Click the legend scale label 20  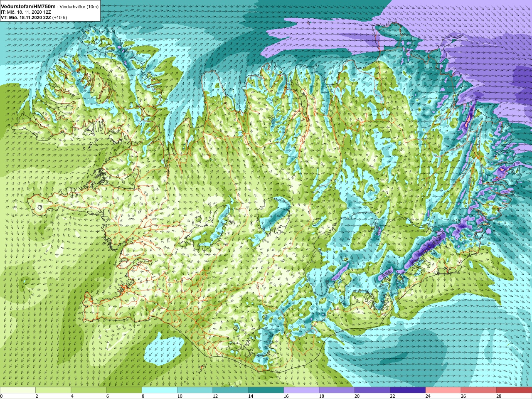[x=357, y=396]
